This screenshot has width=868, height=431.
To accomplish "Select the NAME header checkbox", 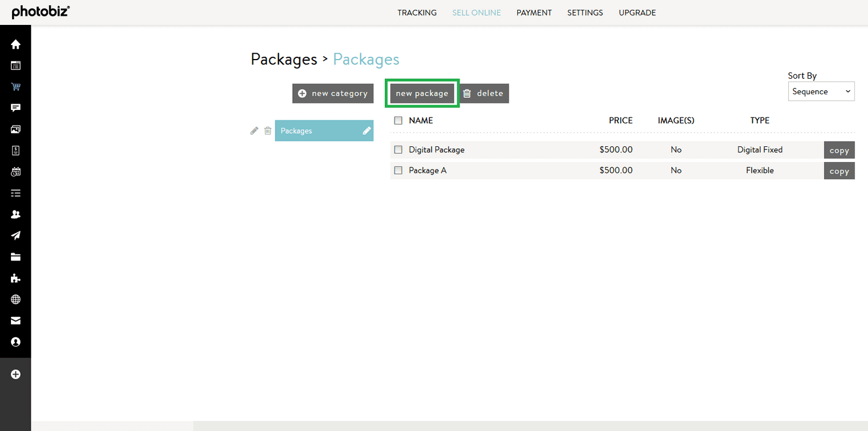I will point(398,120).
